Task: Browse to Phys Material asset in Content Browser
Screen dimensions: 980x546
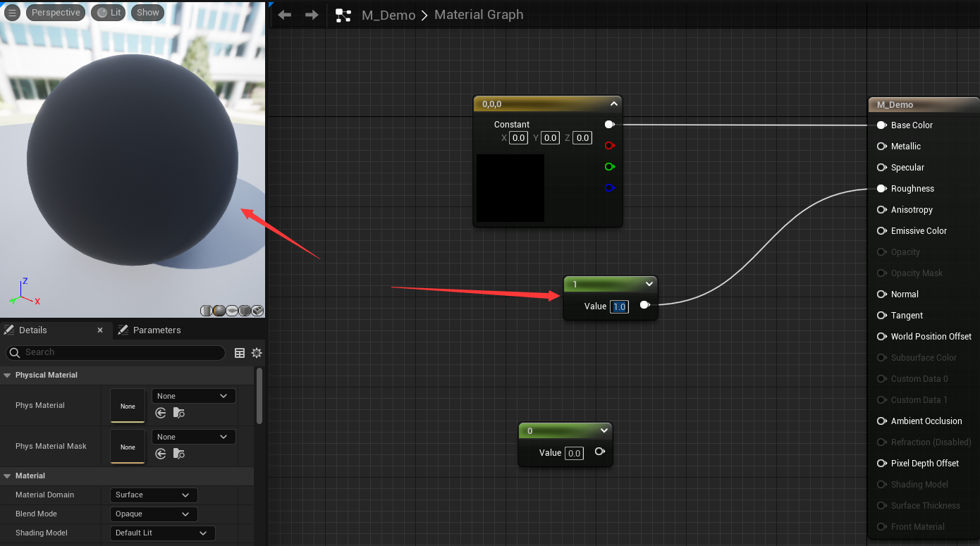Action: 179,413
